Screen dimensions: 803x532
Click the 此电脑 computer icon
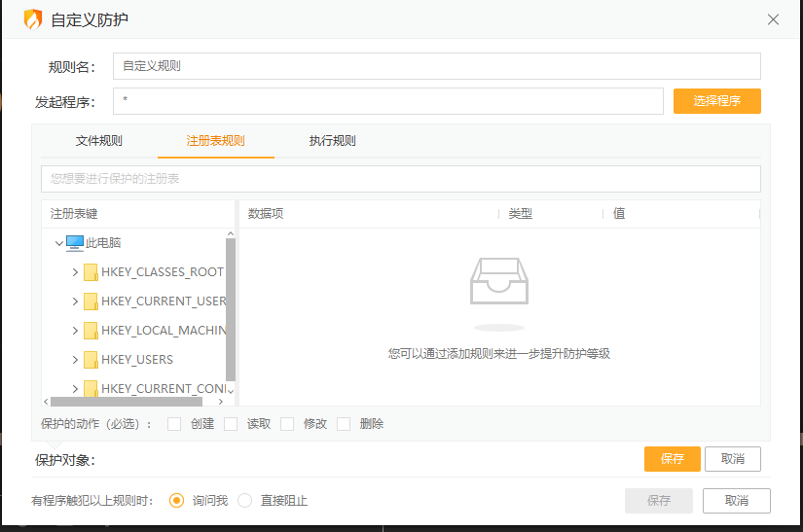coord(75,243)
